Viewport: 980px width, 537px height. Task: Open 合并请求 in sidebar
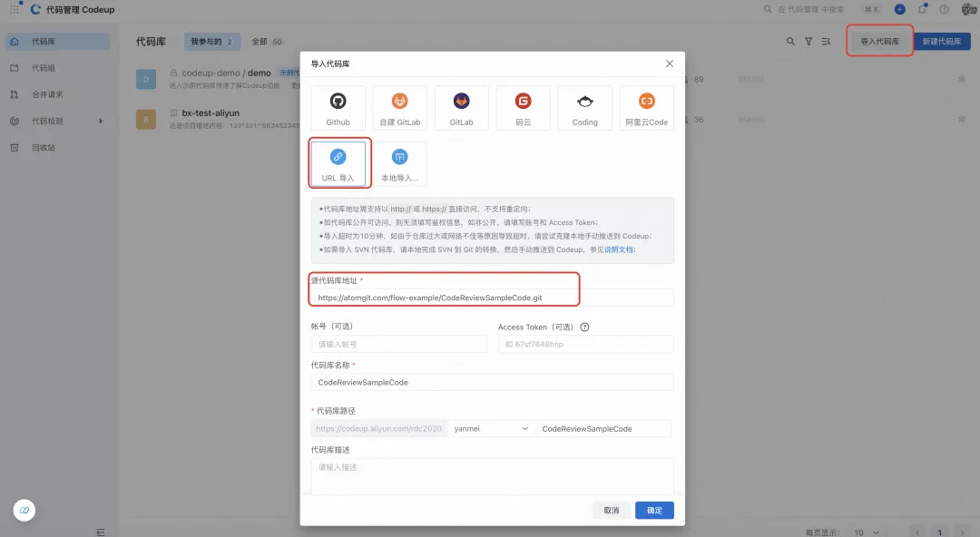[57, 94]
